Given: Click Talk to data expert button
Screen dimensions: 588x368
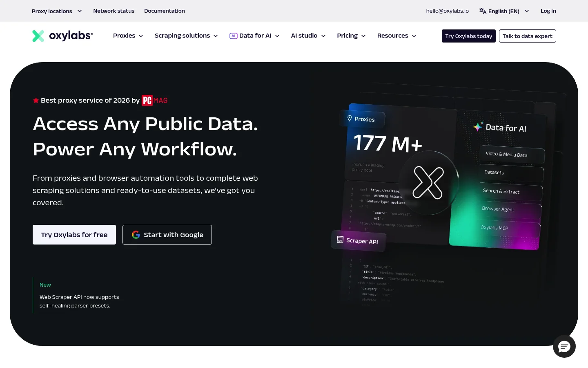Looking at the screenshot, I should [528, 36].
